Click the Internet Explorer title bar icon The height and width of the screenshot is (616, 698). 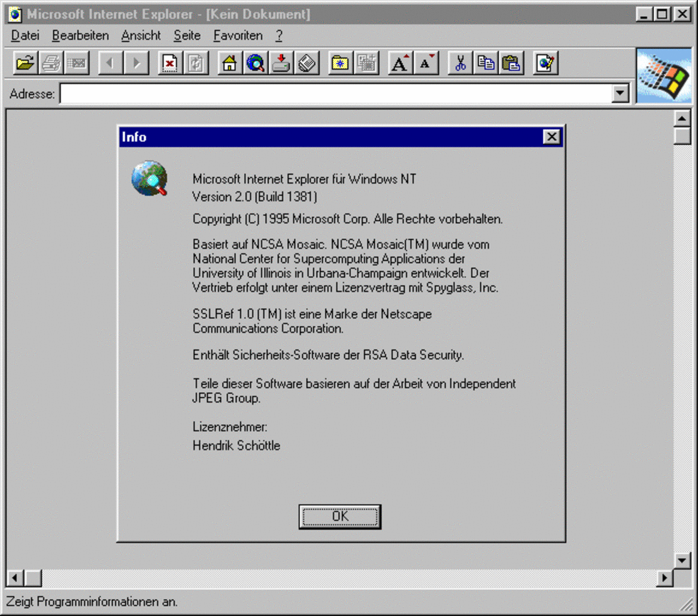coord(14,14)
